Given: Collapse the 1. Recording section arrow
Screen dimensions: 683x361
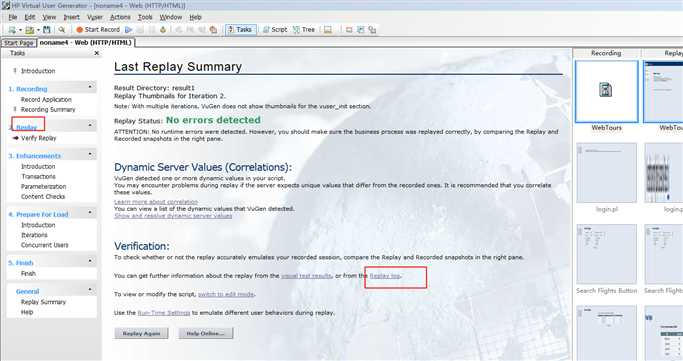Looking at the screenshot, I should click(x=90, y=87).
